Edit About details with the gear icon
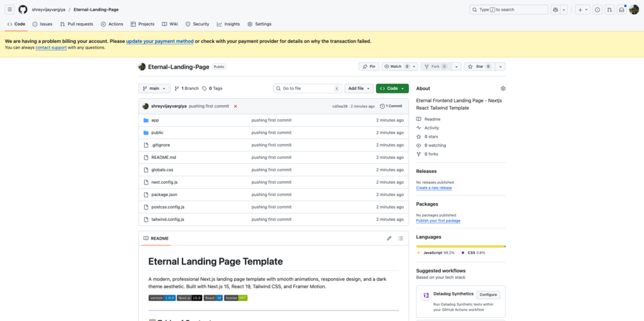This screenshot has width=644, height=321. coord(503,88)
